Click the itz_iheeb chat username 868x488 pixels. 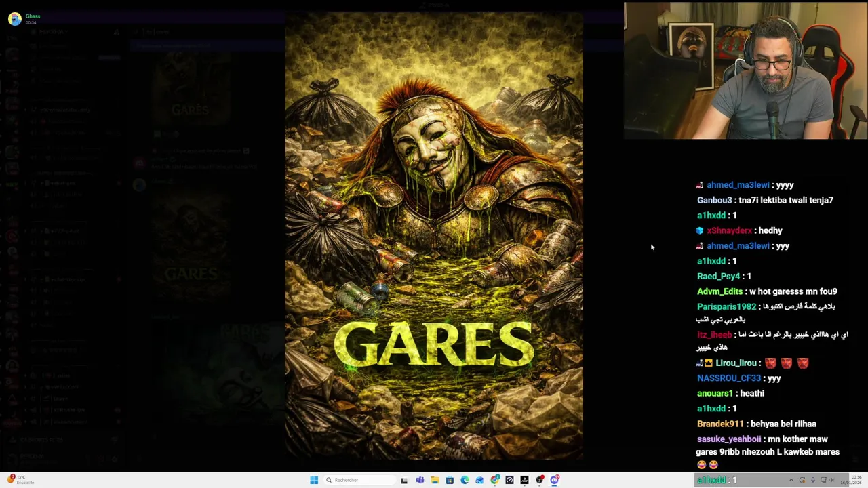(x=714, y=335)
